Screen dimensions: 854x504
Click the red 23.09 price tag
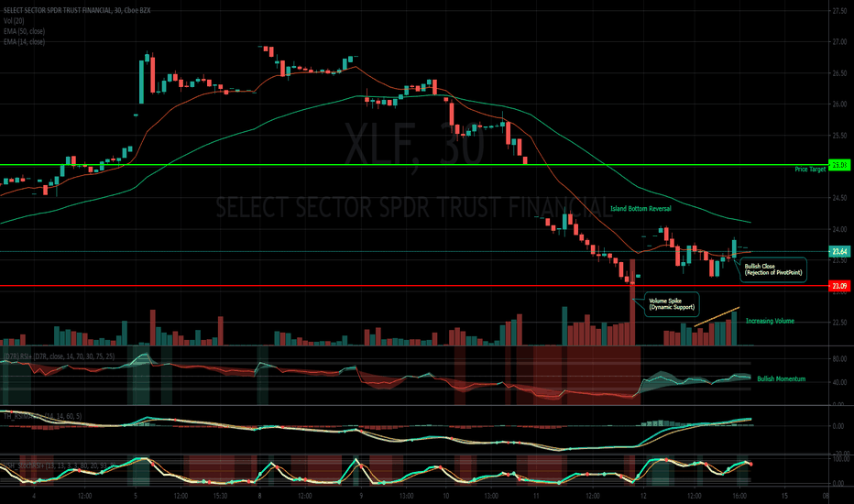click(x=839, y=286)
